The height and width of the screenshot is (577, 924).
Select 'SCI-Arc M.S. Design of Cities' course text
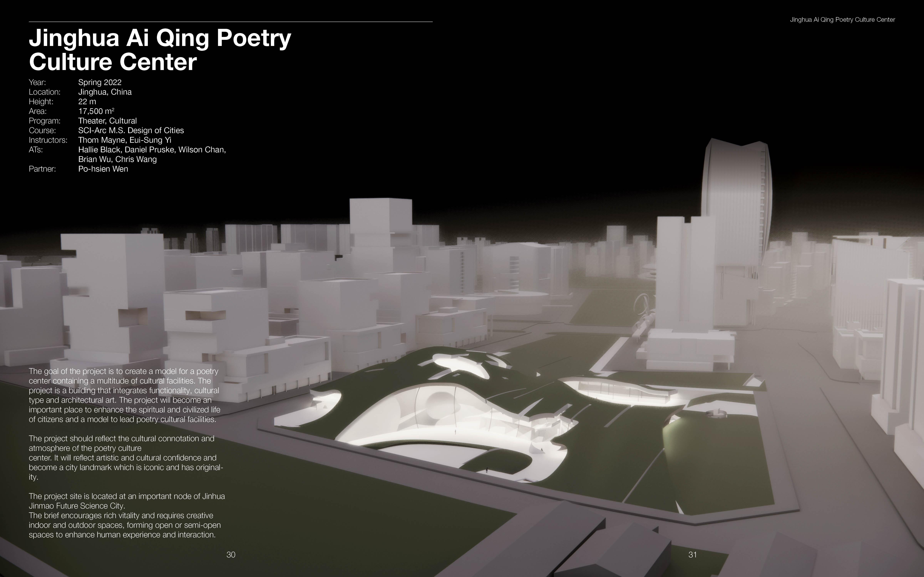(x=131, y=131)
